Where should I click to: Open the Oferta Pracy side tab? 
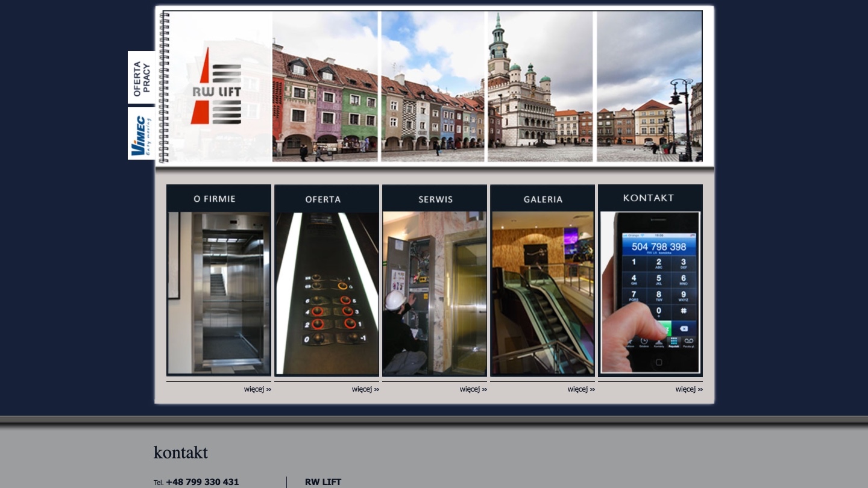(142, 78)
